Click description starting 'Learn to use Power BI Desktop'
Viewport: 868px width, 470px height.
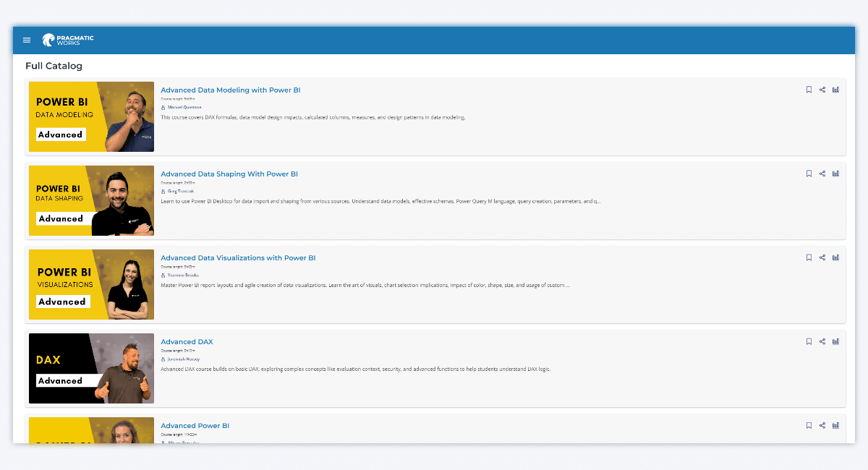[380, 201]
